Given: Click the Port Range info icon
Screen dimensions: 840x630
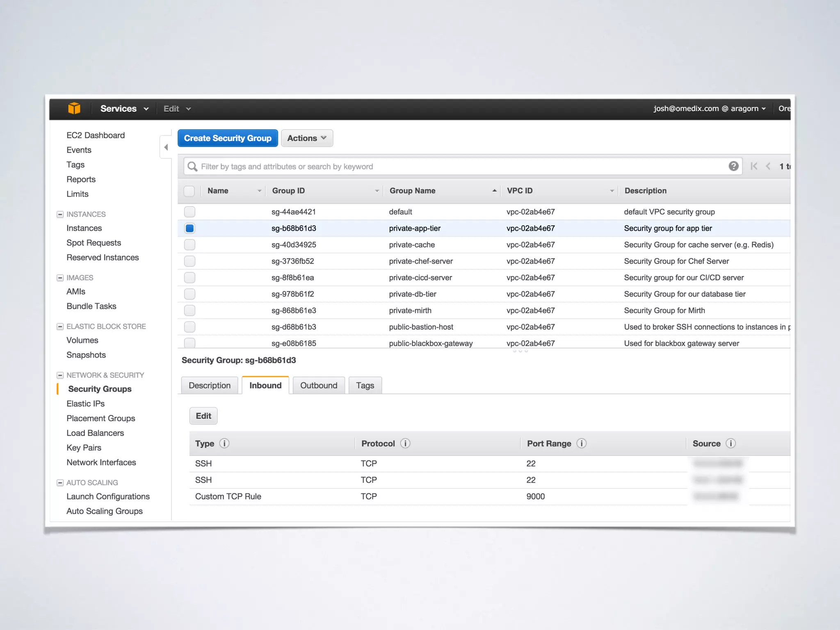Looking at the screenshot, I should [582, 443].
